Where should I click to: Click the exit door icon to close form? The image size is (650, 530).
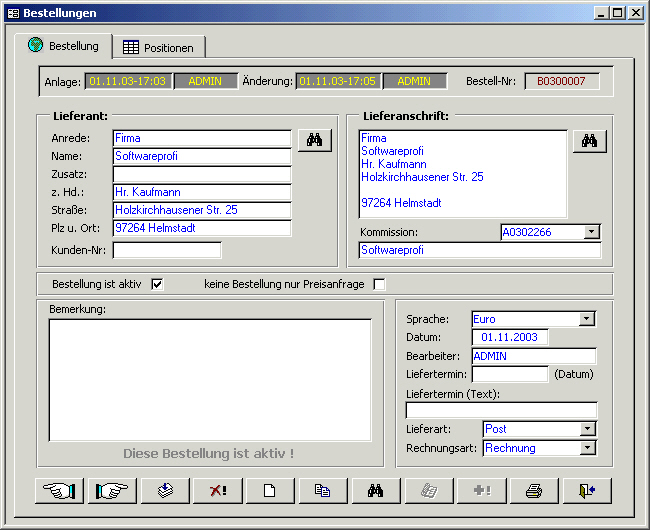(587, 491)
